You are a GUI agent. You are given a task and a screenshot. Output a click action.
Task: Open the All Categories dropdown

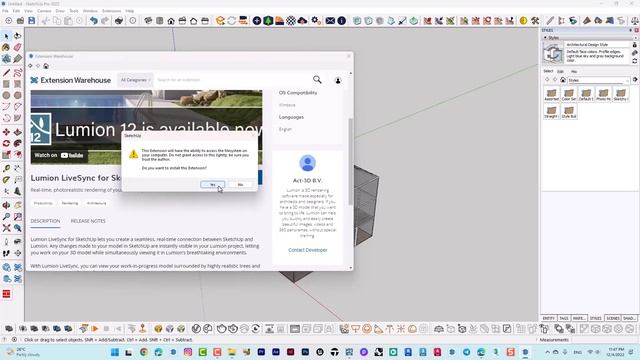[136, 80]
